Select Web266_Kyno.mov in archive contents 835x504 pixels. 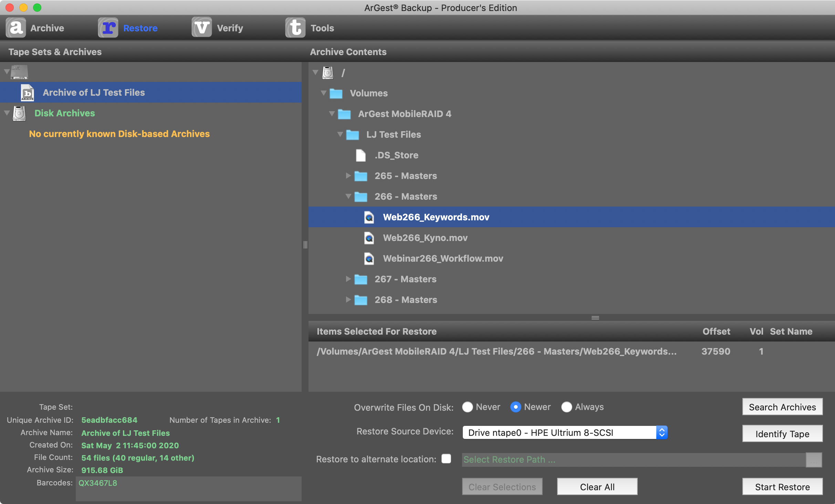[572, 238]
